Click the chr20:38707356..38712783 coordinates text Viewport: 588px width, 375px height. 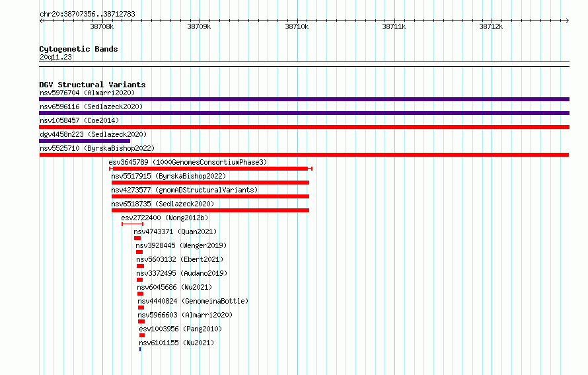pos(87,14)
